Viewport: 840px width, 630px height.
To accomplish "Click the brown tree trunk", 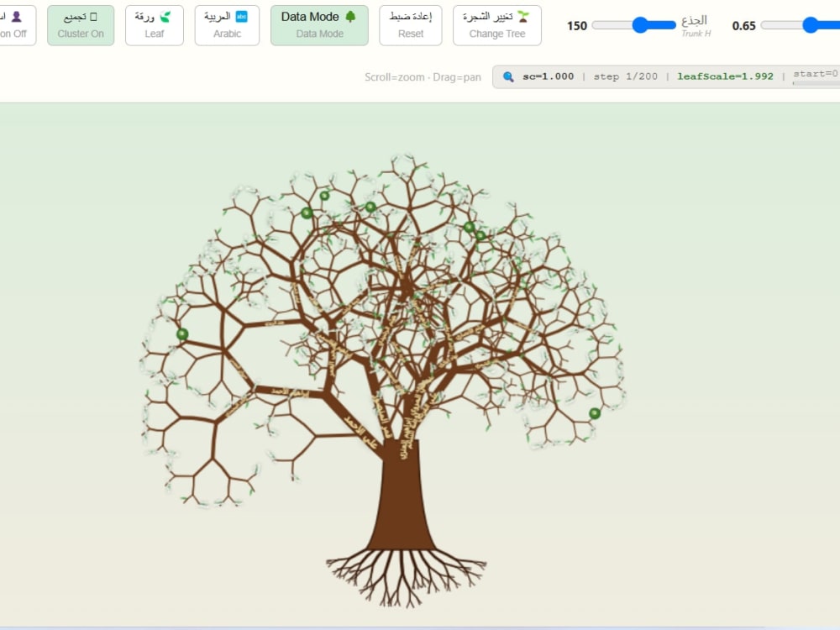I will (402, 494).
